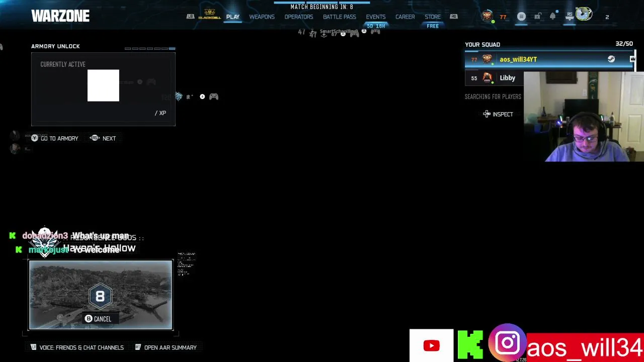Select the EVENTS tab
Image resolution: width=644 pixels, height=362 pixels.
[376, 17]
